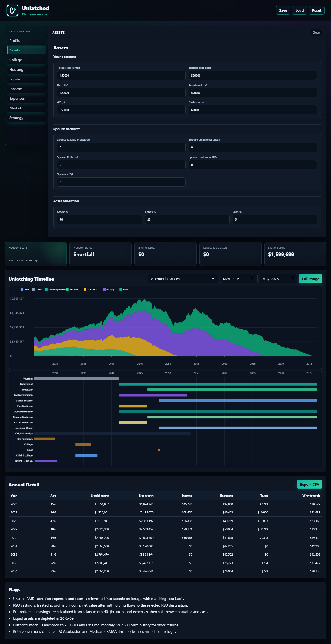Focus the Roth IRA input
Viewport: 331px width, 644px height.
point(121,93)
